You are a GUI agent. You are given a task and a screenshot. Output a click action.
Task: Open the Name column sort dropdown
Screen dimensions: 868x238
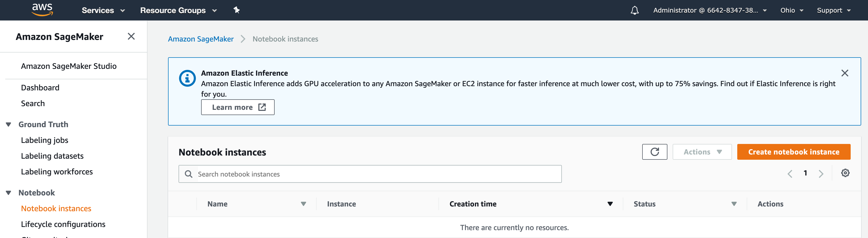[x=304, y=204]
